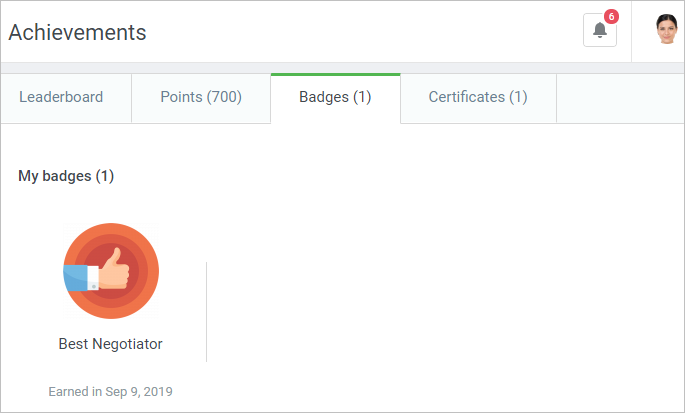Click the vertical divider beside the badge

(x=206, y=312)
